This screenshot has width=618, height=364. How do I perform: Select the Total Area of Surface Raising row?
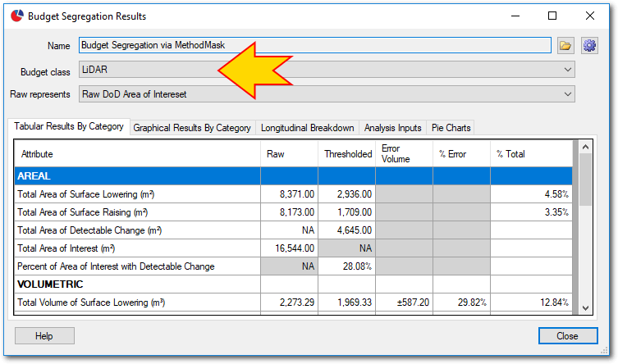tap(293, 212)
